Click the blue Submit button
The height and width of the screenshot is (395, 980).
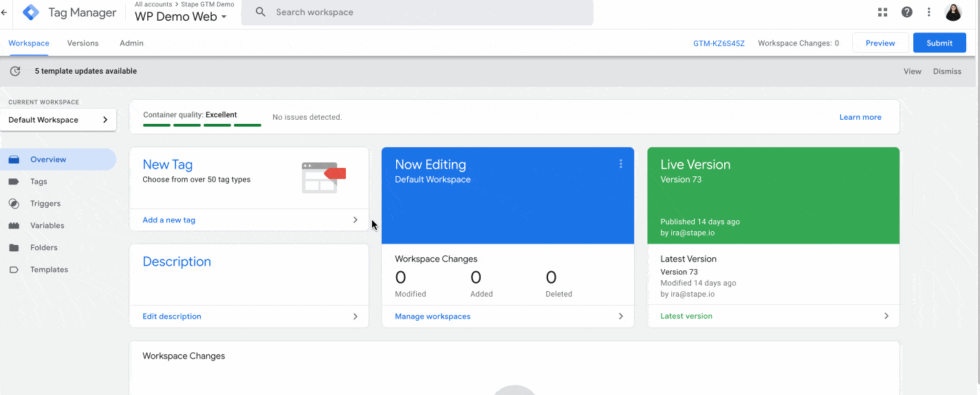(x=939, y=43)
